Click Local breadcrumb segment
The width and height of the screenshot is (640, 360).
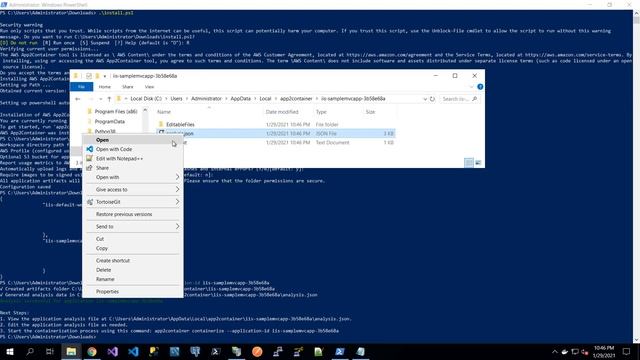(x=265, y=99)
